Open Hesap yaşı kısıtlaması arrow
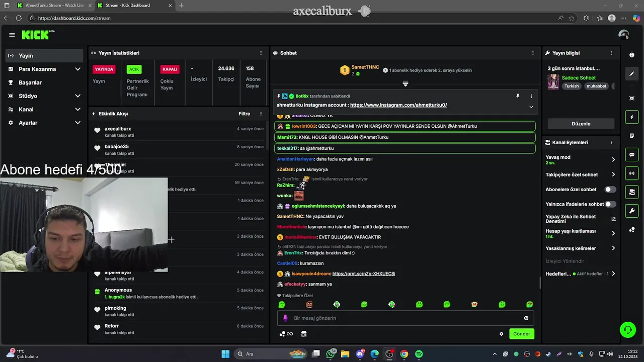Screen dimensions: 644x362 [x=613, y=233]
